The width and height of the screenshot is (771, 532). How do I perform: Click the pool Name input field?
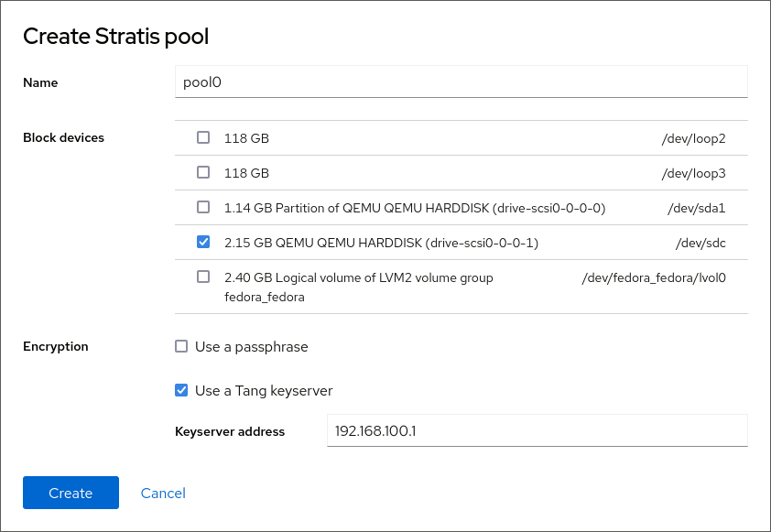click(x=461, y=81)
